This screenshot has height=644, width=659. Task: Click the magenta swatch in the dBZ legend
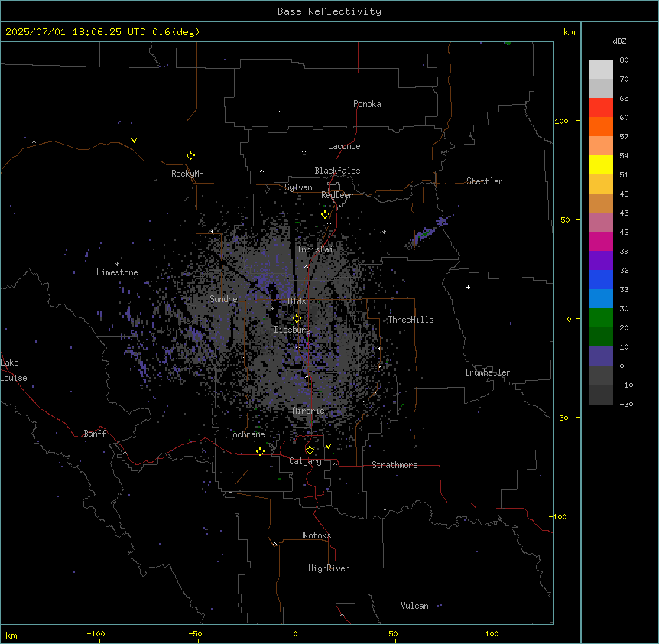(601, 241)
